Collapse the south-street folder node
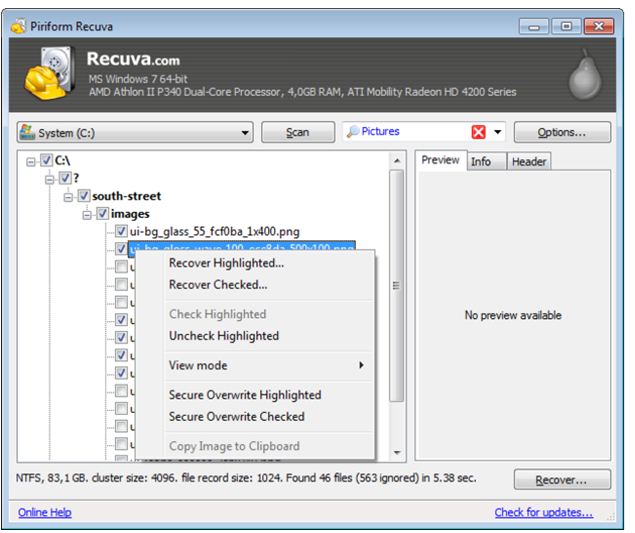635x533 pixels. (68, 197)
